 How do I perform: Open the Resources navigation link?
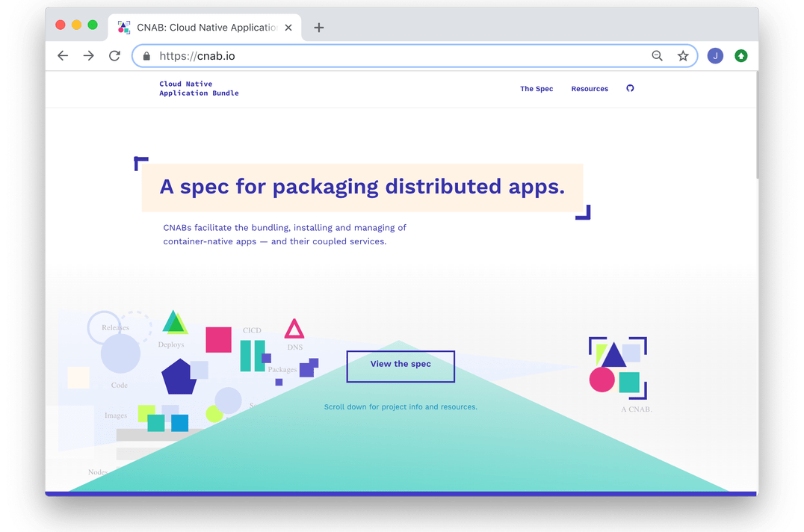pos(590,89)
